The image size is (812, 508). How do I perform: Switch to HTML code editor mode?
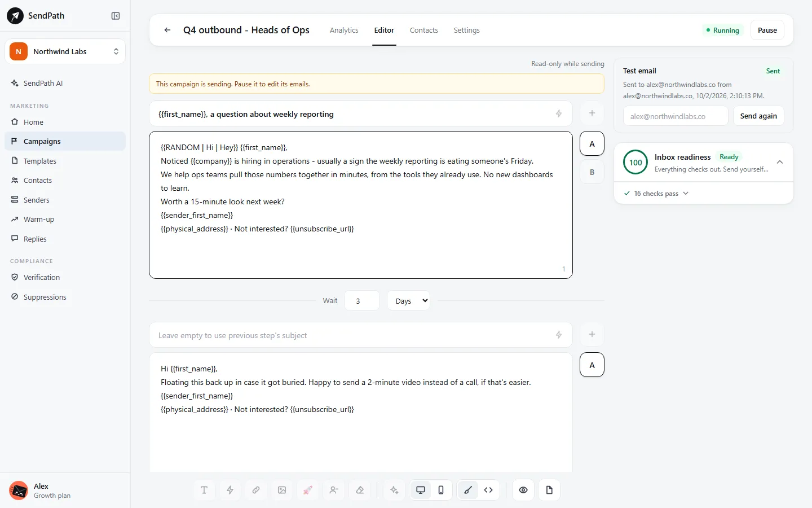click(x=488, y=490)
